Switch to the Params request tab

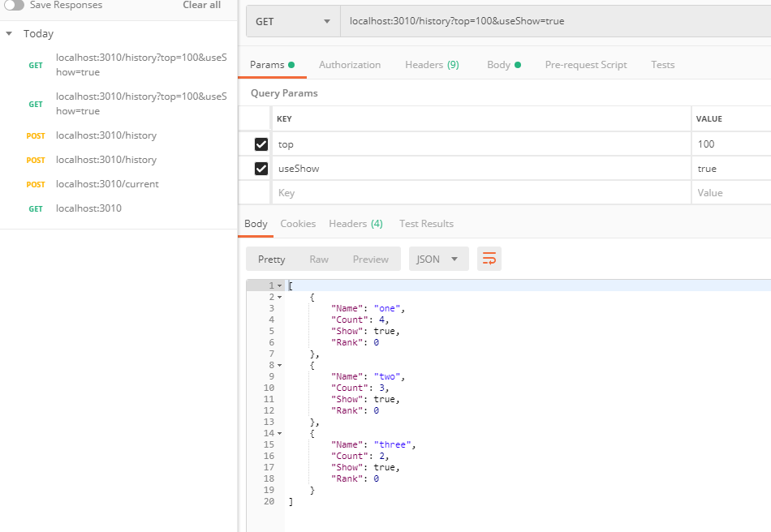point(272,65)
